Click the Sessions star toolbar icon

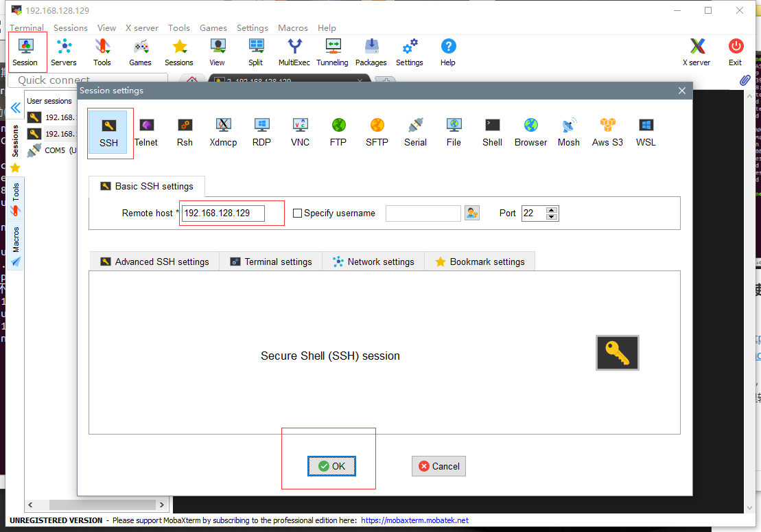(179, 52)
